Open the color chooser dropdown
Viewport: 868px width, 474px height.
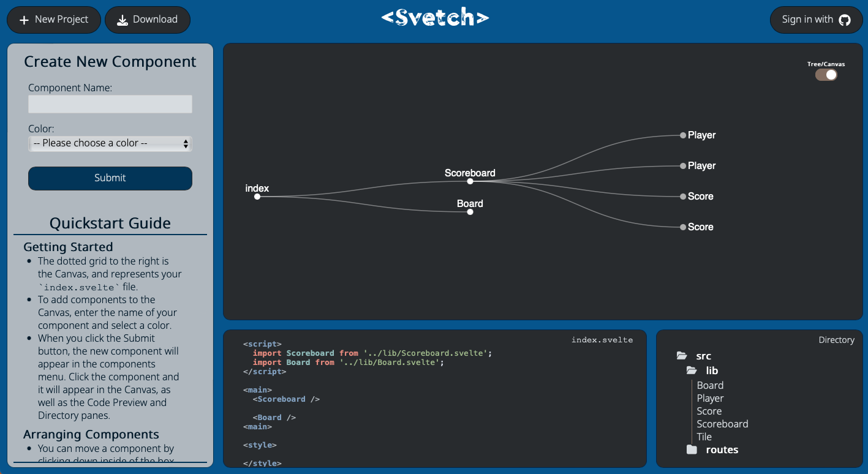pyautogui.click(x=110, y=143)
